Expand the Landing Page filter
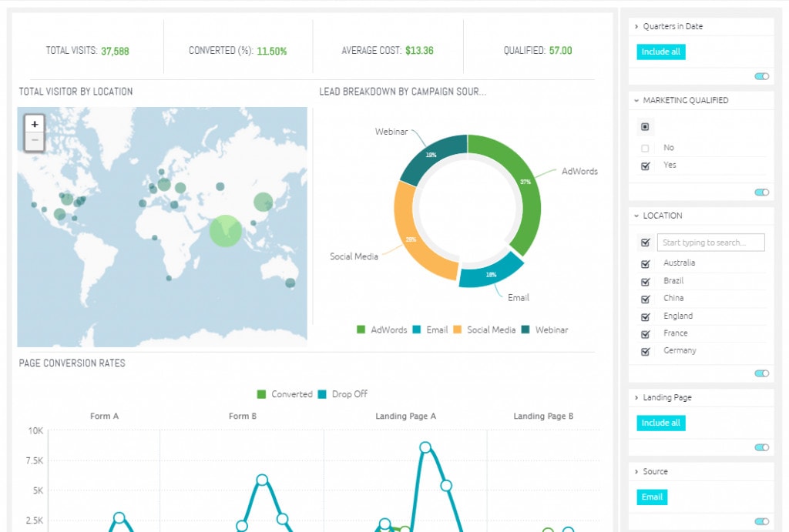Screen dimensions: 789x532 click(636, 398)
